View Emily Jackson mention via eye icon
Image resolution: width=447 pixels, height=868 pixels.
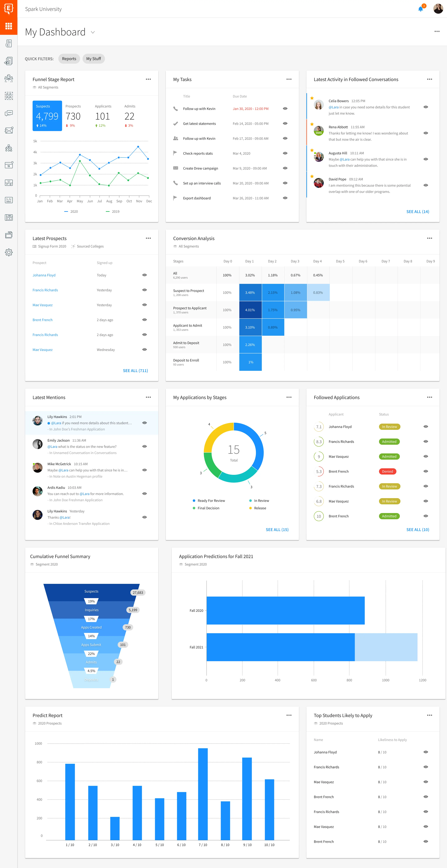pyautogui.click(x=144, y=446)
